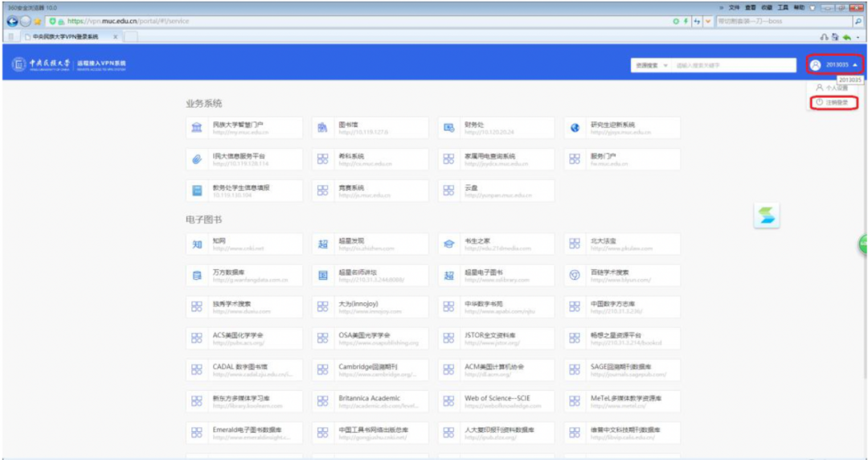Click the browser address bar URL
Screen dimensions: 868x460
(x=129, y=21)
